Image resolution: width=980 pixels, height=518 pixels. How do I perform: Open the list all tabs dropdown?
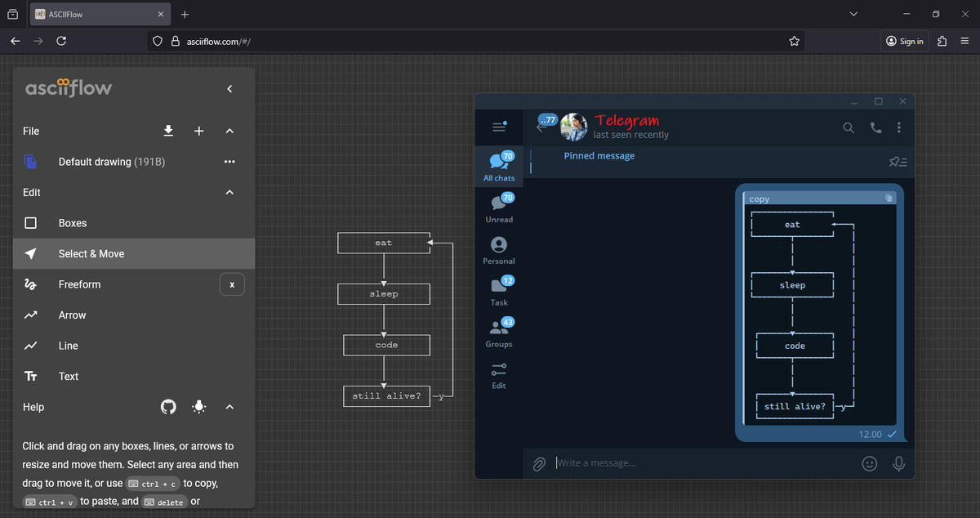854,14
